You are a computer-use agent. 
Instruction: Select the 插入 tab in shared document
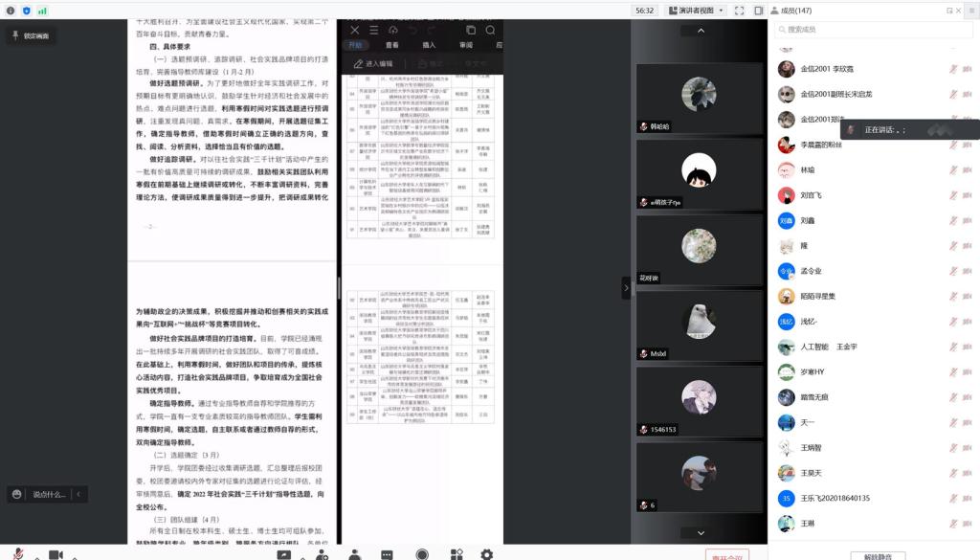pyautogui.click(x=429, y=45)
